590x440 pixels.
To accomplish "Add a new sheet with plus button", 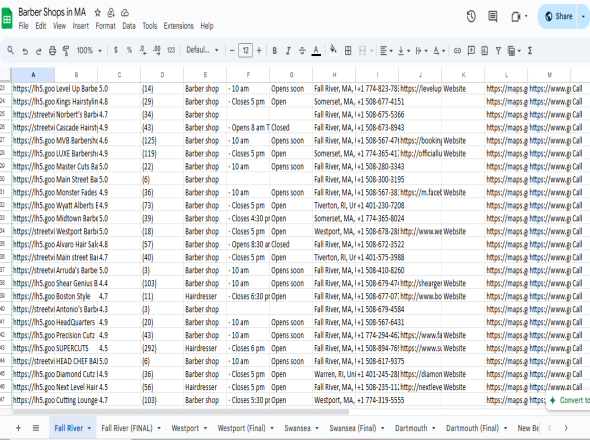I will coord(18,428).
